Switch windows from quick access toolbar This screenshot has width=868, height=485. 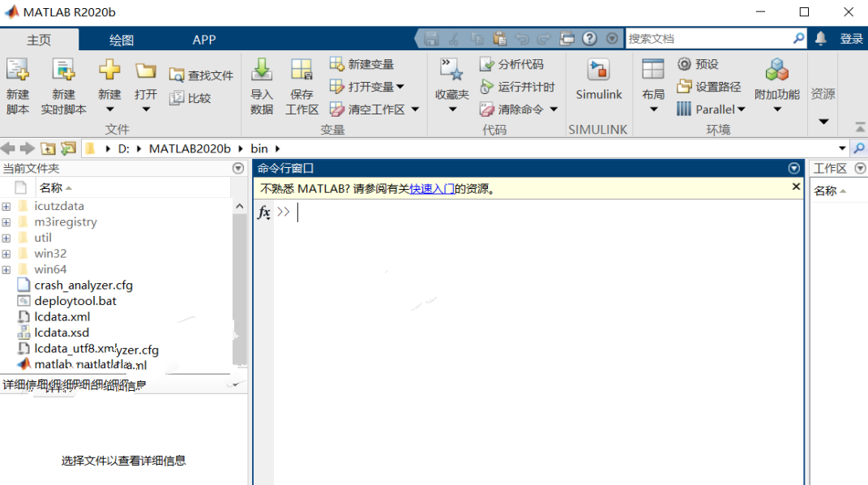567,39
